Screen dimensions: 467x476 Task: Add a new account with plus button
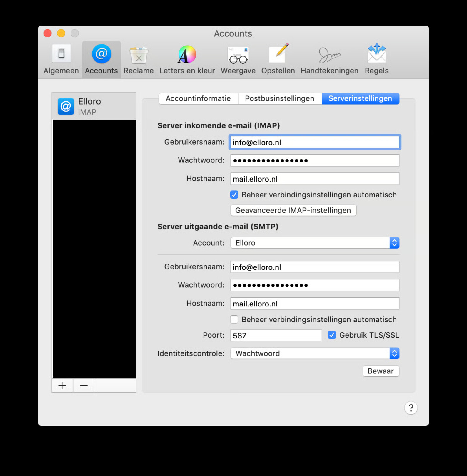click(x=62, y=386)
